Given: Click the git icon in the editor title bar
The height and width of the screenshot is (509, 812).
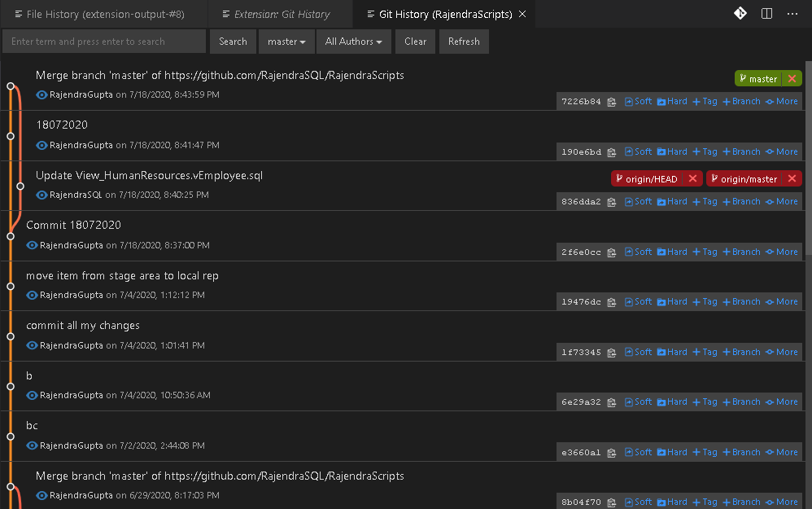Looking at the screenshot, I should pos(740,14).
